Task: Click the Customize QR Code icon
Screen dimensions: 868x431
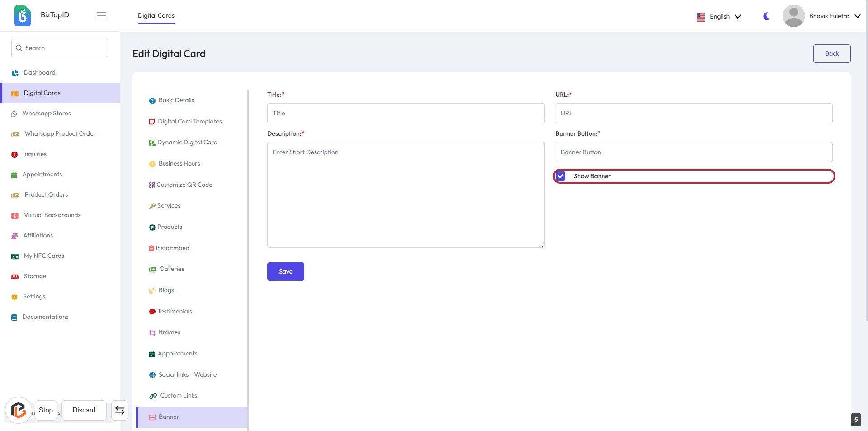Action: click(152, 185)
